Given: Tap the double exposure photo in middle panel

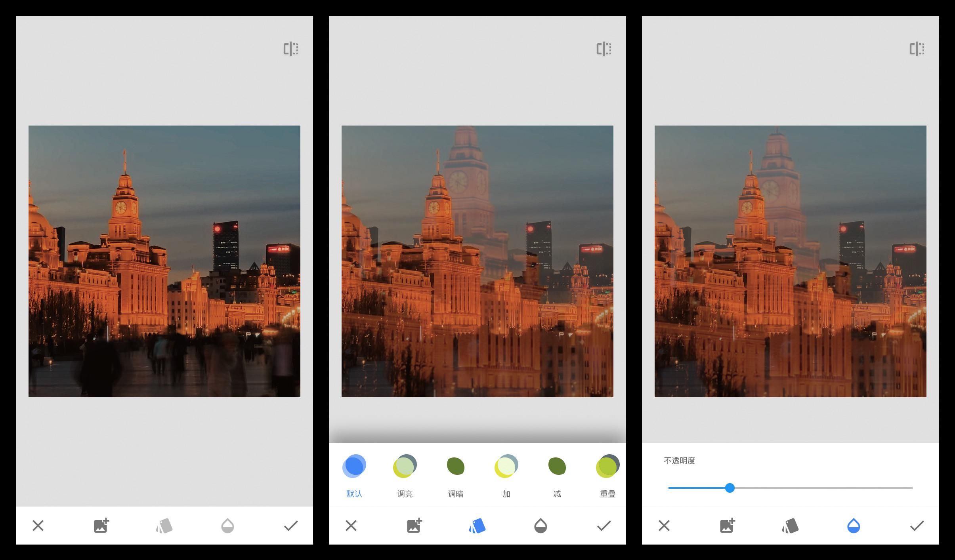Looking at the screenshot, I should pos(477,261).
